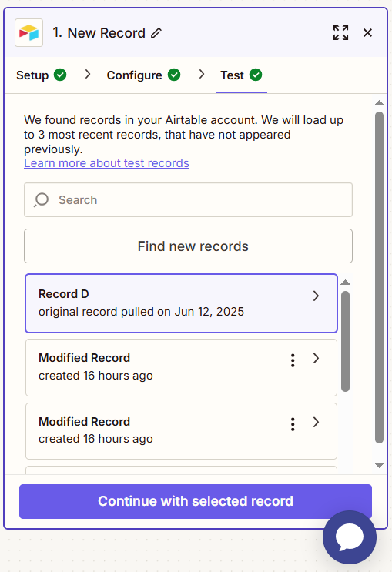Click the record list inner scrollbar thumb
The height and width of the screenshot is (572, 392).
tap(345, 342)
